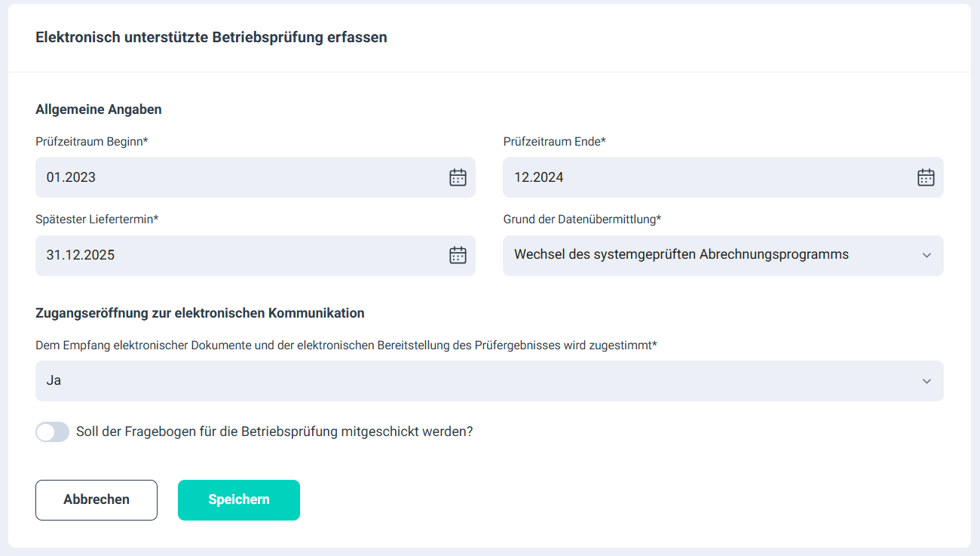The image size is (980, 556).
Task: Toggle the Fragebogen mitschicken switch
Action: click(52, 432)
